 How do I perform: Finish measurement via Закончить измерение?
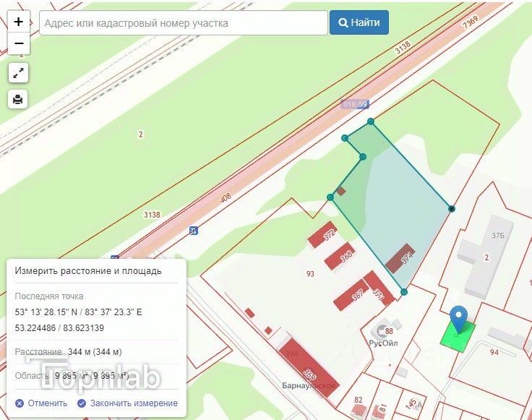127,403
